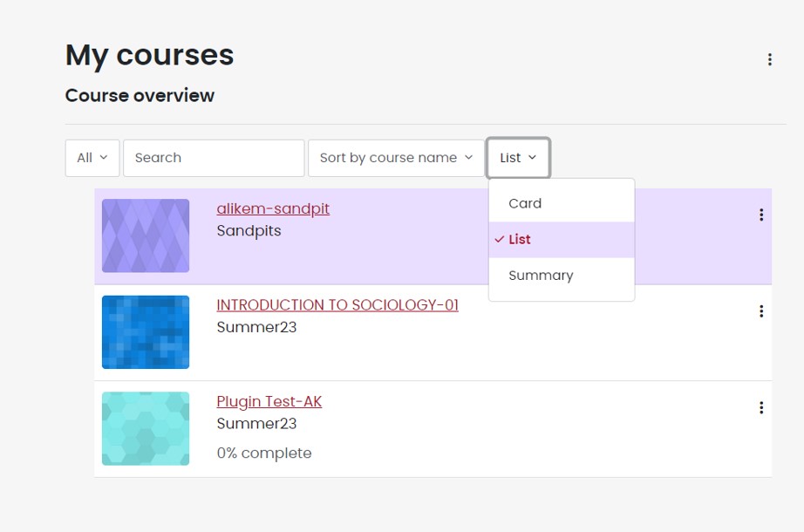Click inside the Search courses field
Viewport: 804px width, 532px height.
(x=214, y=158)
